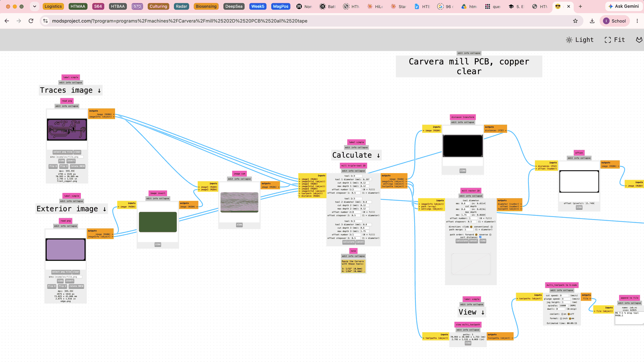Screen dimensions: 644x362
Task: Click the tool 1 diameter field
Action: (x=367, y=180)
